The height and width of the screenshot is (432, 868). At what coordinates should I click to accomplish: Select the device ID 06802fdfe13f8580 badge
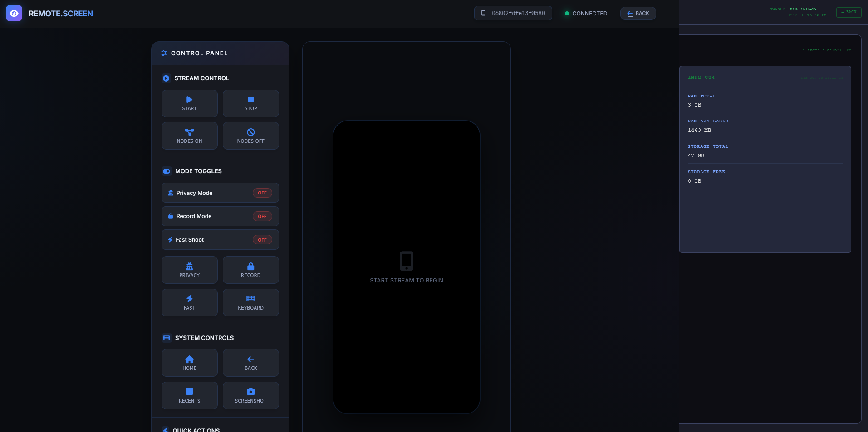(513, 13)
